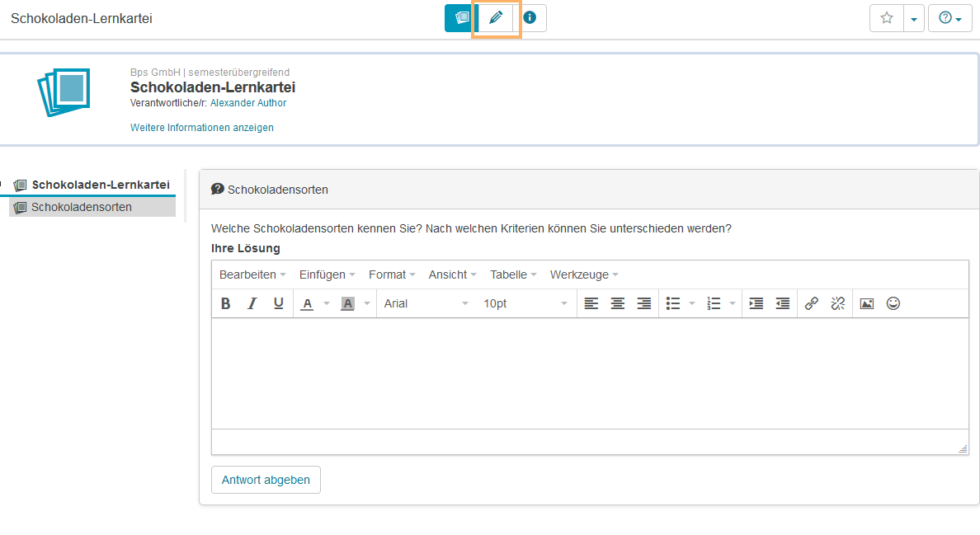Viewport: 980px width, 535px height.
Task: Open the Bearbeiten menu
Action: coord(252,275)
